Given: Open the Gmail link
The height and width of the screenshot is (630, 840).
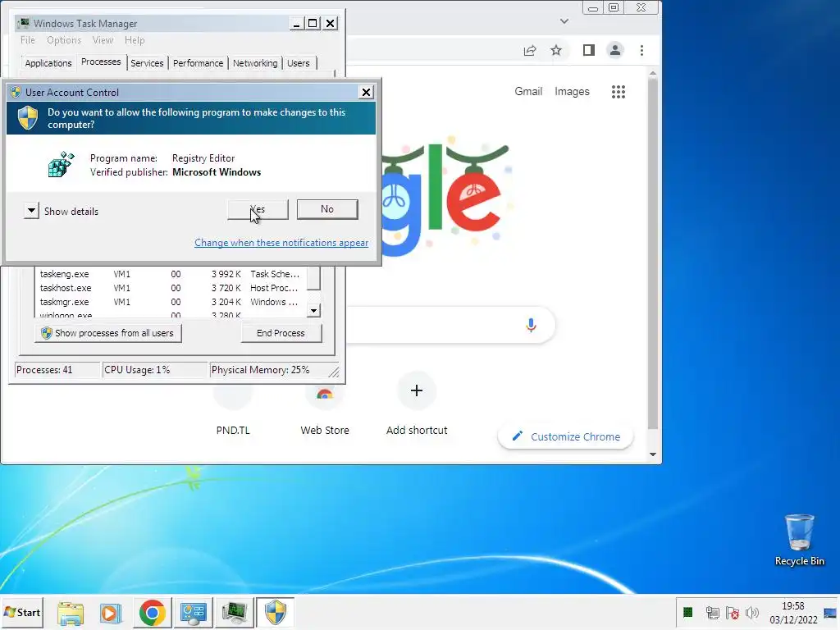Looking at the screenshot, I should (528, 92).
